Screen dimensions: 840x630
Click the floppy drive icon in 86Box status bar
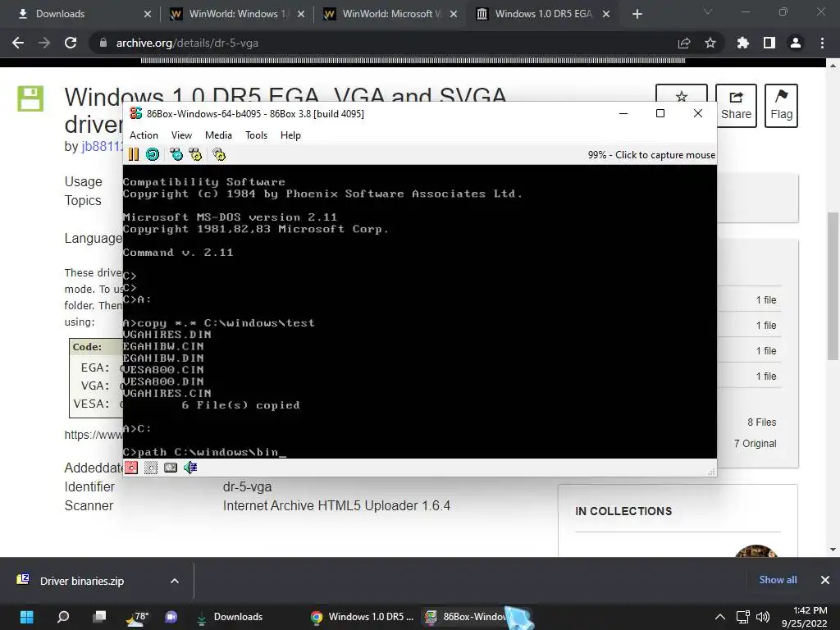tap(131, 468)
